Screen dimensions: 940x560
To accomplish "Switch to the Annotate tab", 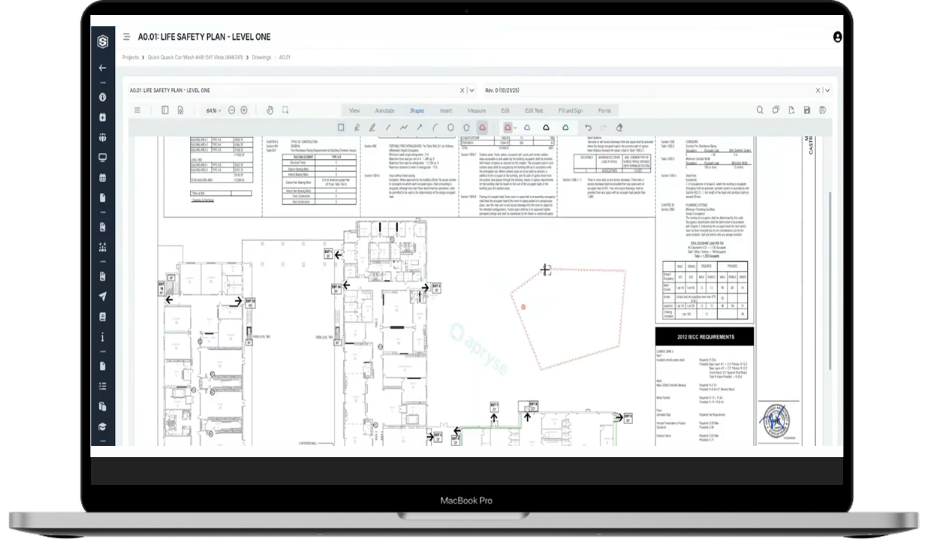I will (x=384, y=110).
